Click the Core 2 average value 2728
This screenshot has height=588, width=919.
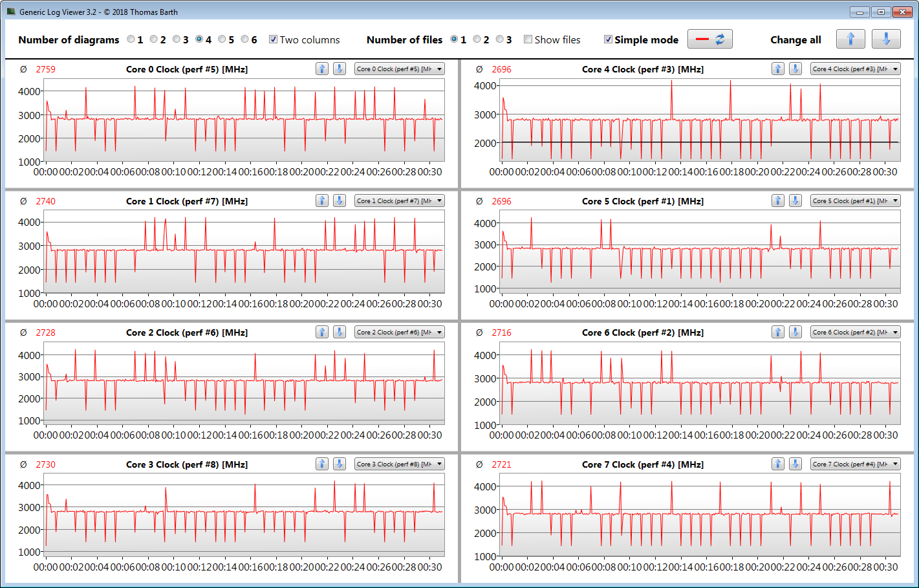(x=46, y=332)
